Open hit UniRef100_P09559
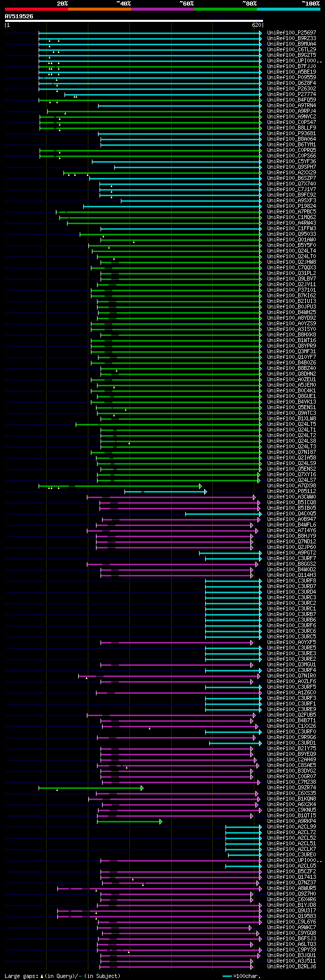The image size is (325, 980). 291,77
